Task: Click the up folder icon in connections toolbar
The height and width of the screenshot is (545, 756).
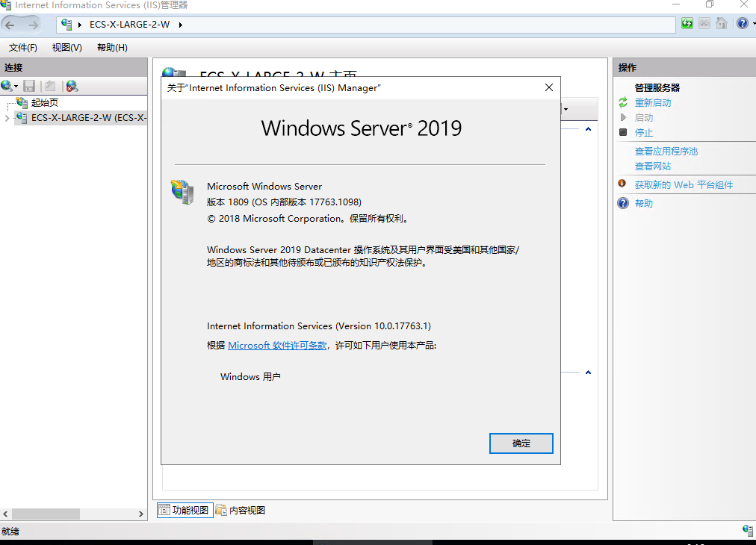Action: 49,86
